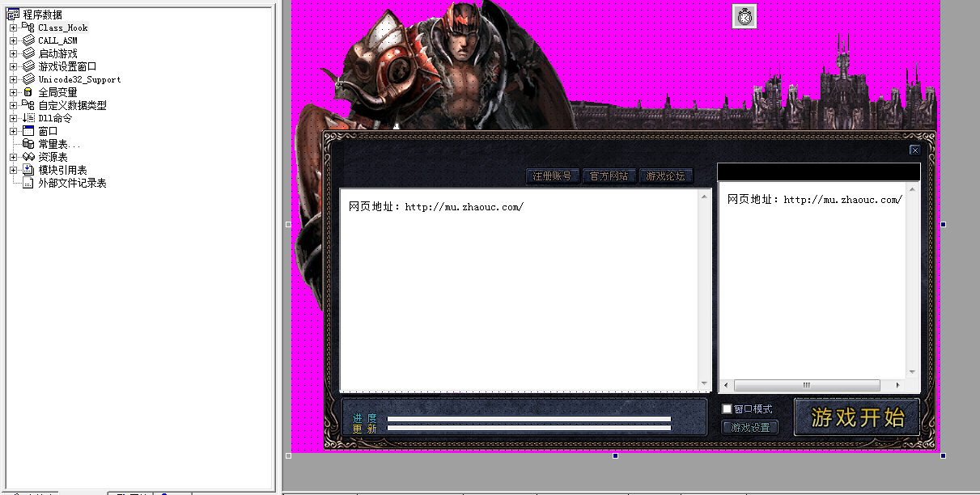This screenshot has height=495, width=980.
Task: Expand the CALL_ASM tree node
Action: (13, 40)
